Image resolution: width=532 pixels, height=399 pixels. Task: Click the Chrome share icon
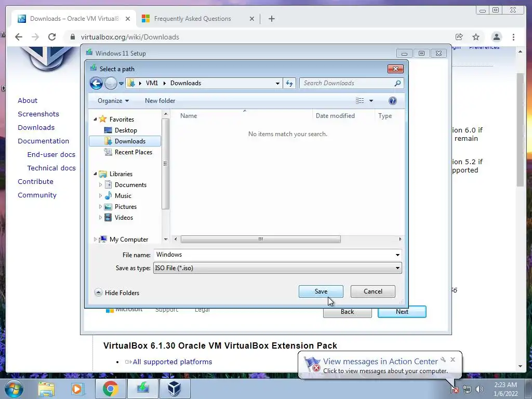click(459, 37)
